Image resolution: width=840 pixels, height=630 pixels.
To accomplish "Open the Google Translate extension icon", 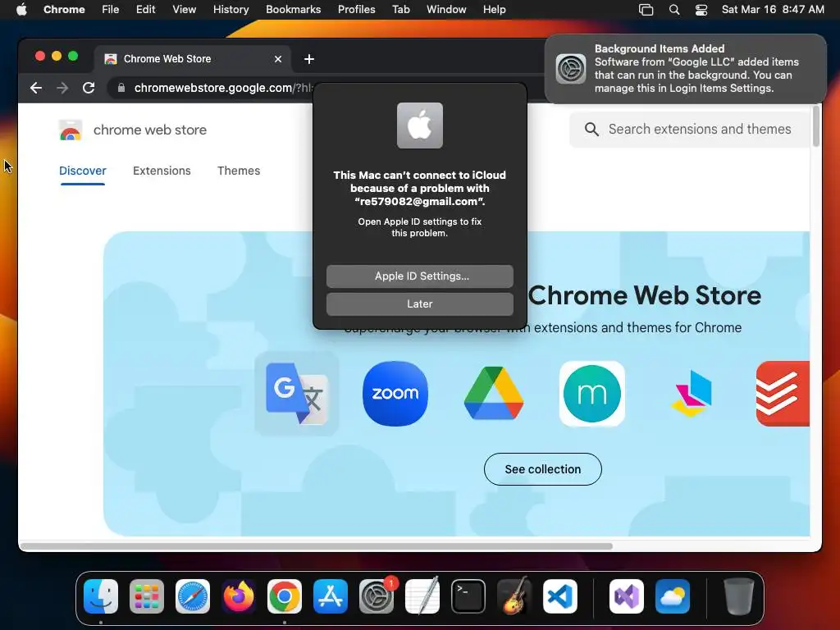I will pos(297,394).
